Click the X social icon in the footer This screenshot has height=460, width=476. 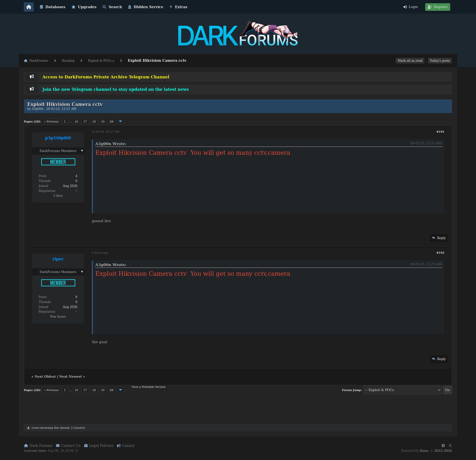(450, 446)
